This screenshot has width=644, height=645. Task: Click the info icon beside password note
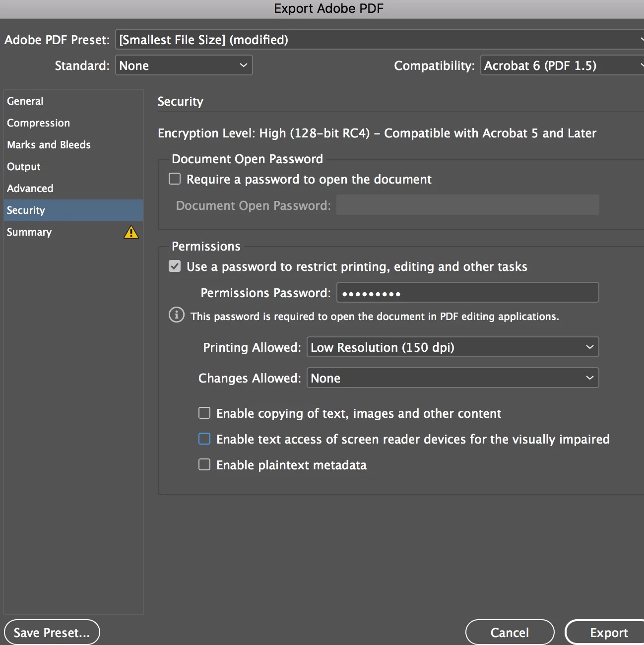(177, 315)
